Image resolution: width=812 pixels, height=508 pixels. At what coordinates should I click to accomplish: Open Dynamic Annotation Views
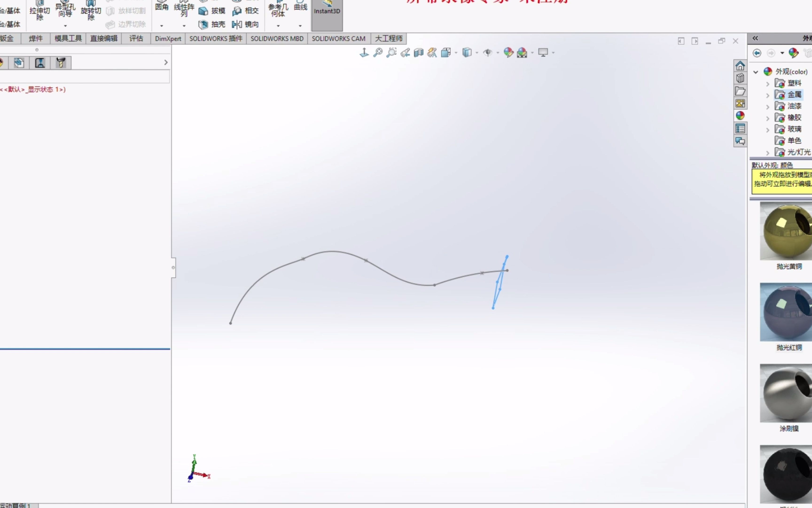click(432, 52)
